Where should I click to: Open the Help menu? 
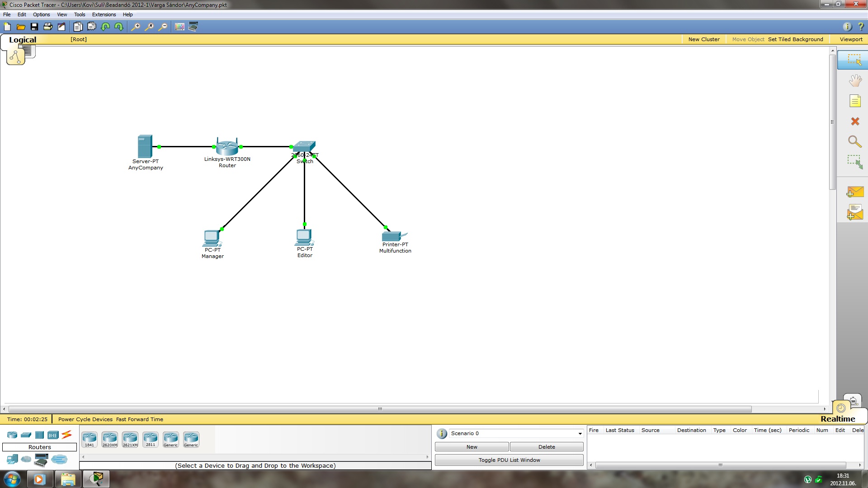[127, 14]
